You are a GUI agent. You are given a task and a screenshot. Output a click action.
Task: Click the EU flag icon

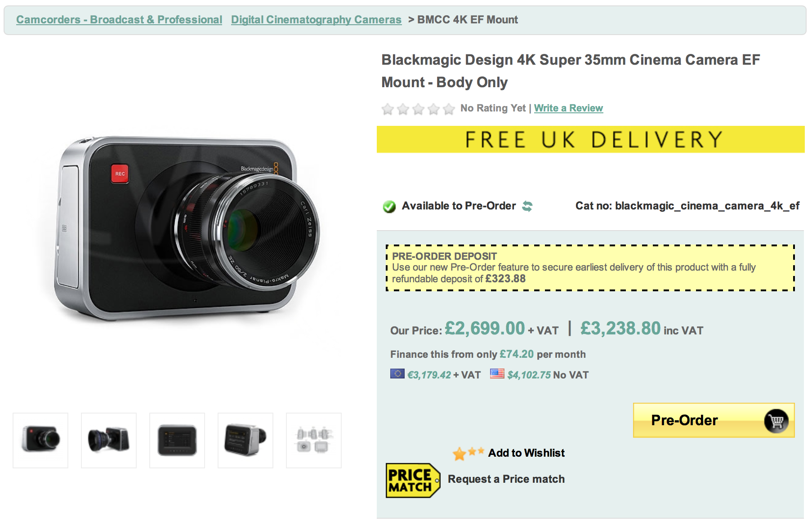(397, 374)
